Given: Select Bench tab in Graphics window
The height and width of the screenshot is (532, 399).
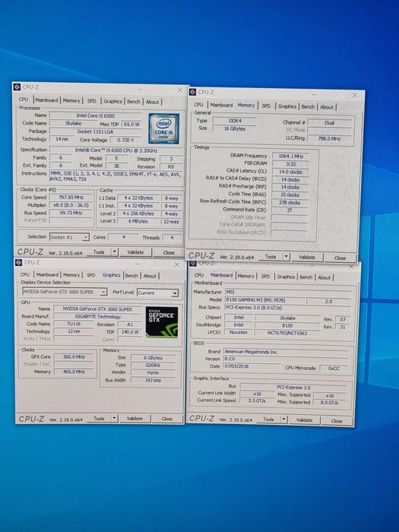Looking at the screenshot, I should pyautogui.click(x=131, y=276).
